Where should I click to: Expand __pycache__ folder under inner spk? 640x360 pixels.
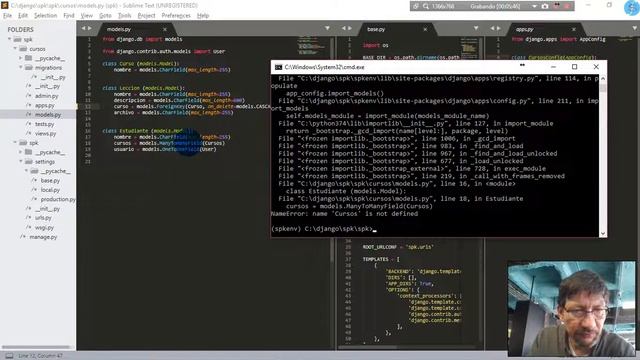click(21, 152)
